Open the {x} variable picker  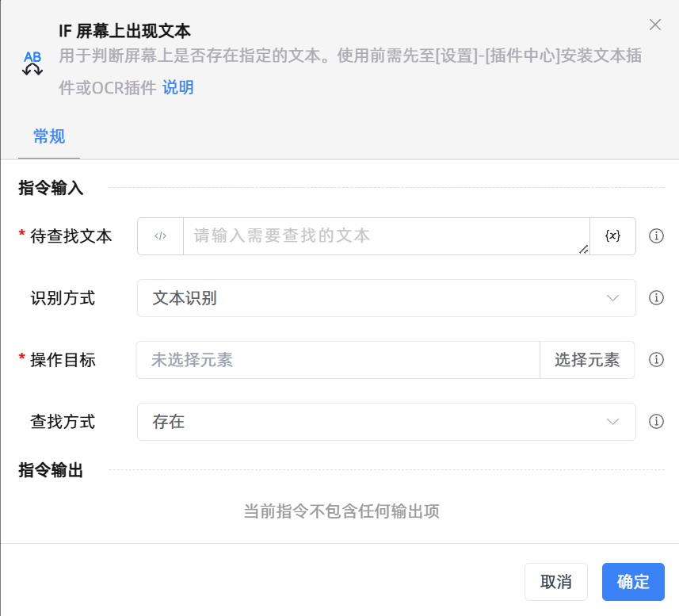pos(612,235)
